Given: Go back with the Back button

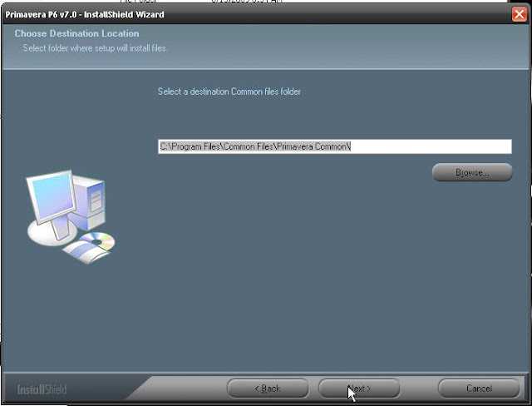Looking at the screenshot, I should pos(268,388).
